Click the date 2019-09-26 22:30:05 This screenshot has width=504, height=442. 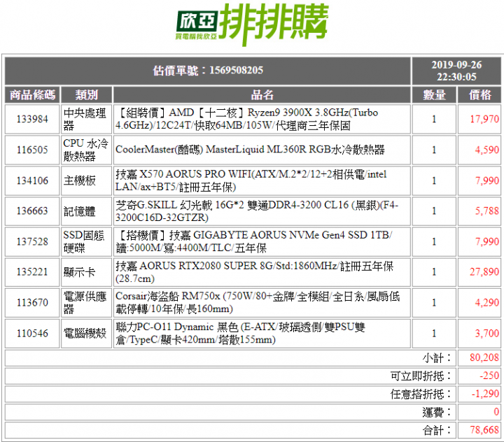(x=456, y=71)
